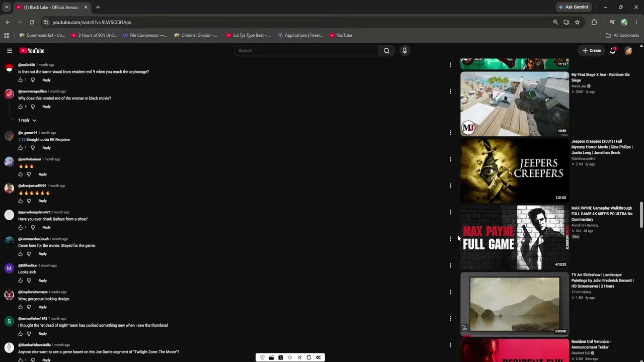The width and height of the screenshot is (644, 362).
Task: Click the zoom magnifier icon in address bar
Action: (555, 22)
